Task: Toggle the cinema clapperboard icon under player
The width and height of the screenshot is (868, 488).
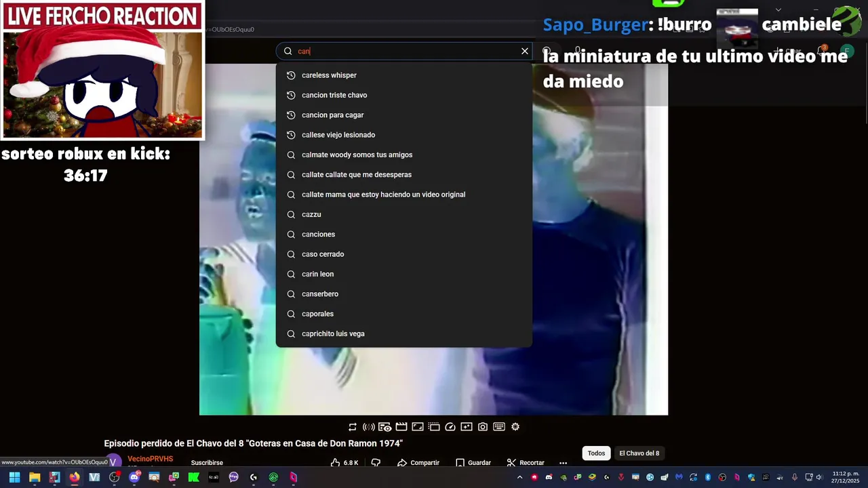Action: coord(401,427)
